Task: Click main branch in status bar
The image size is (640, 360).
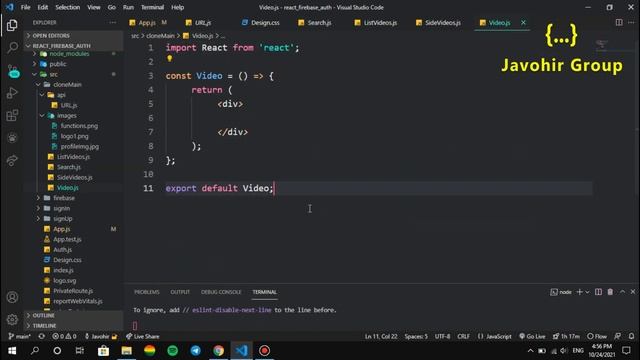Action: 20,336
